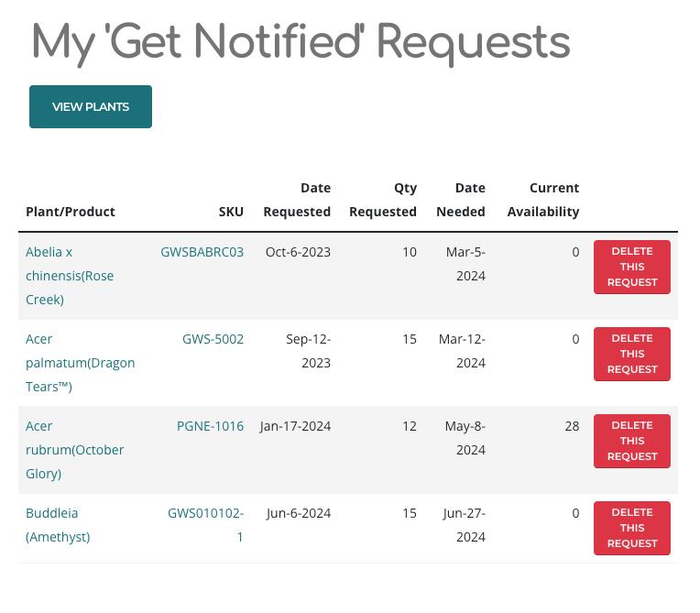Click the Current Availability column header
This screenshot has width=700, height=613.
pos(543,200)
